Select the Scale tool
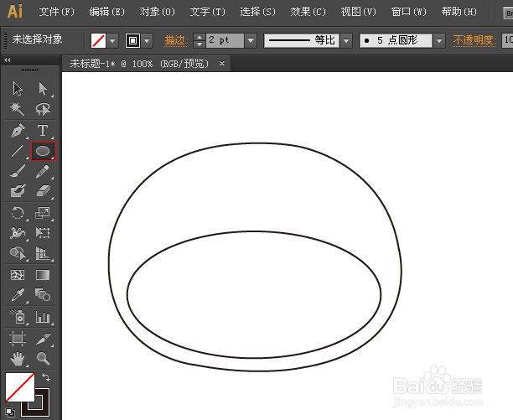 pyautogui.click(x=43, y=213)
